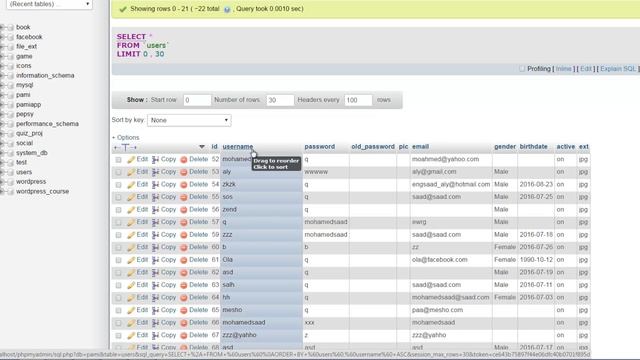The height and width of the screenshot is (360, 640).
Task: Sort table by the gender column header
Action: click(505, 147)
